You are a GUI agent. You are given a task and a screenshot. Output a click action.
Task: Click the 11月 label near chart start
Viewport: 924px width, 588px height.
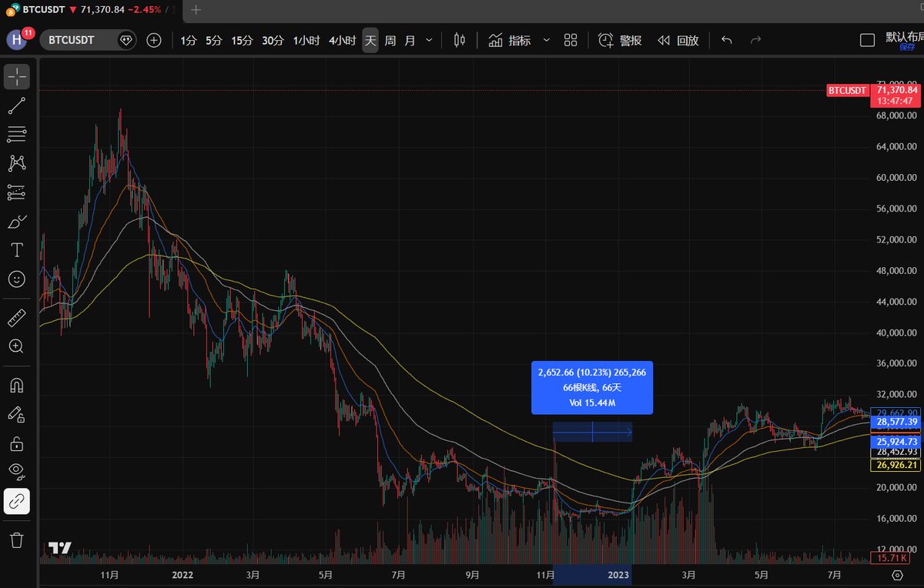pos(109,575)
